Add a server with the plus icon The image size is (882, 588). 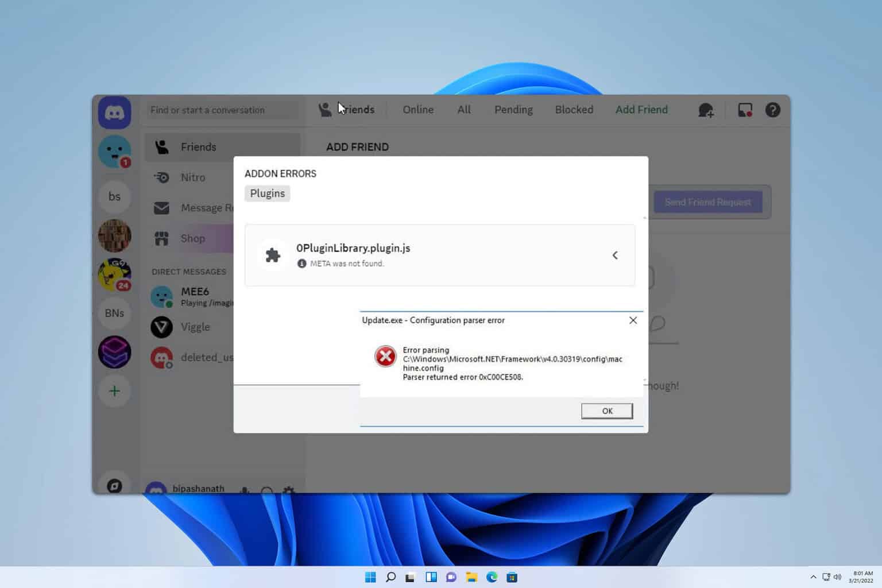point(114,391)
